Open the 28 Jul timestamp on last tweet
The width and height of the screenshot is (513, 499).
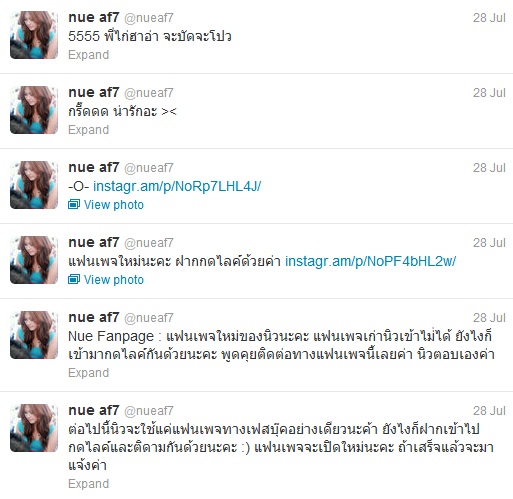click(x=489, y=411)
